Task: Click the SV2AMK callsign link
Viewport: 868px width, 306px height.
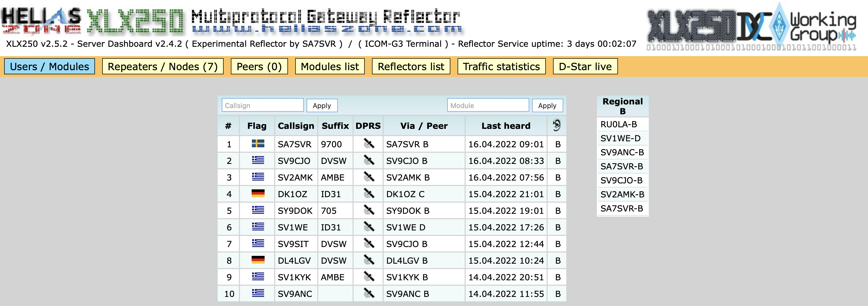Action: click(x=295, y=177)
